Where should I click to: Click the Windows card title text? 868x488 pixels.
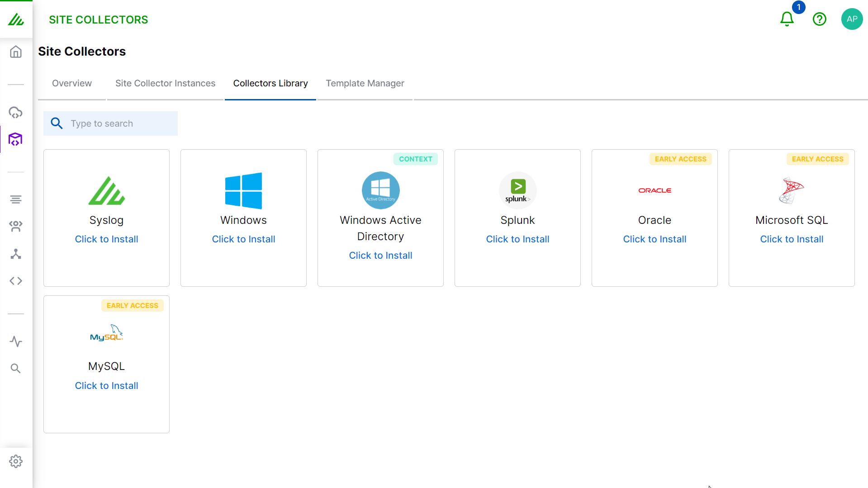point(243,220)
